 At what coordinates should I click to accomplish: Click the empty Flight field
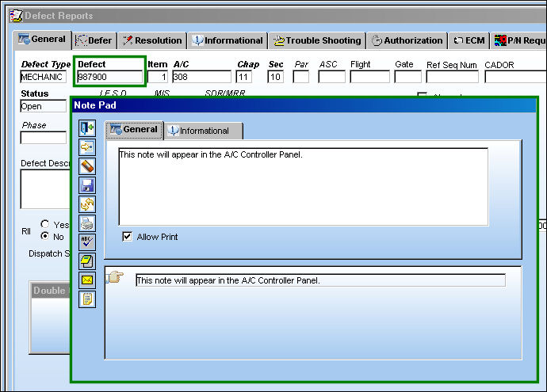(369, 77)
